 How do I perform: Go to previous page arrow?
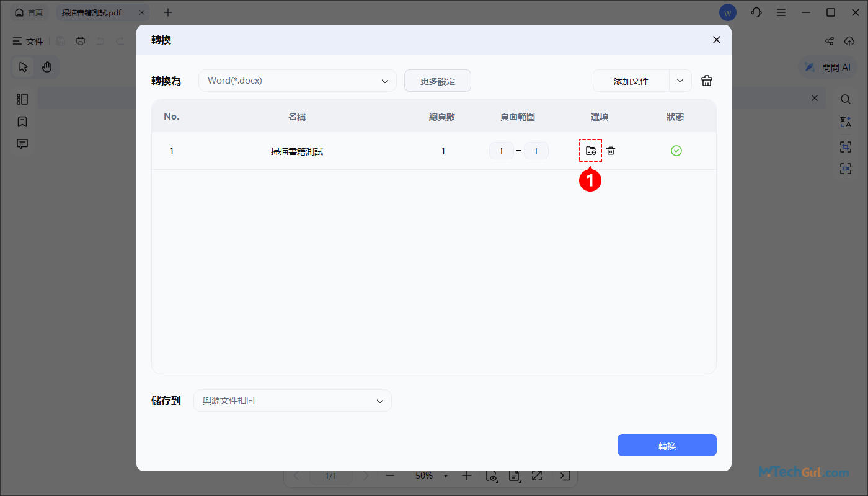click(296, 476)
